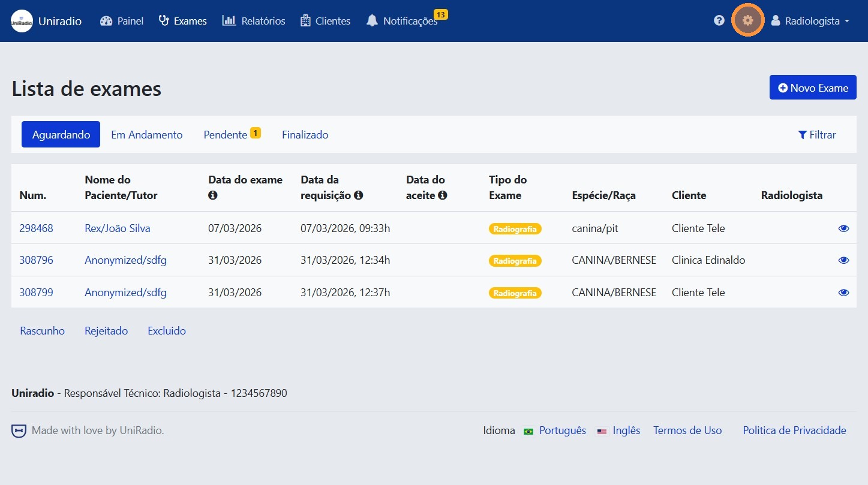Create a Novo Exame
Screen dimensions: 868x485
pos(812,87)
